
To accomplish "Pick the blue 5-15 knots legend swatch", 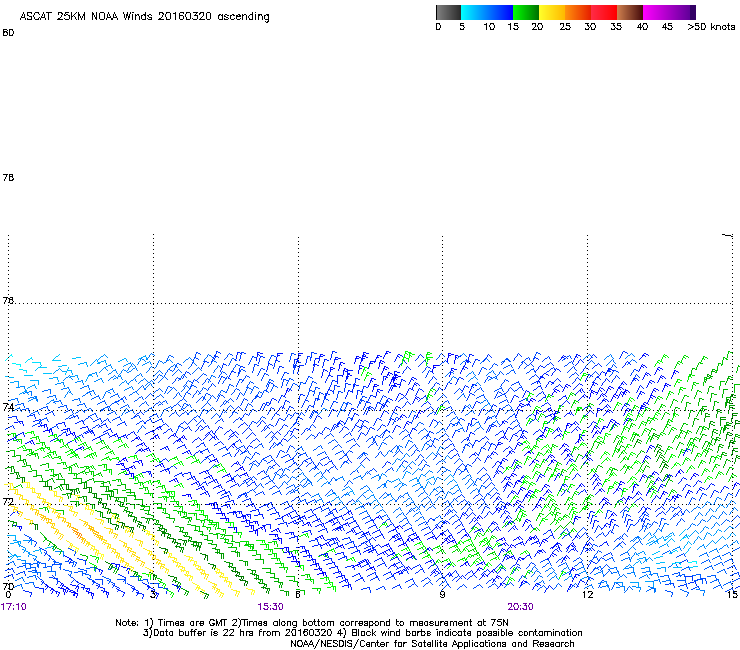I will click(487, 12).
